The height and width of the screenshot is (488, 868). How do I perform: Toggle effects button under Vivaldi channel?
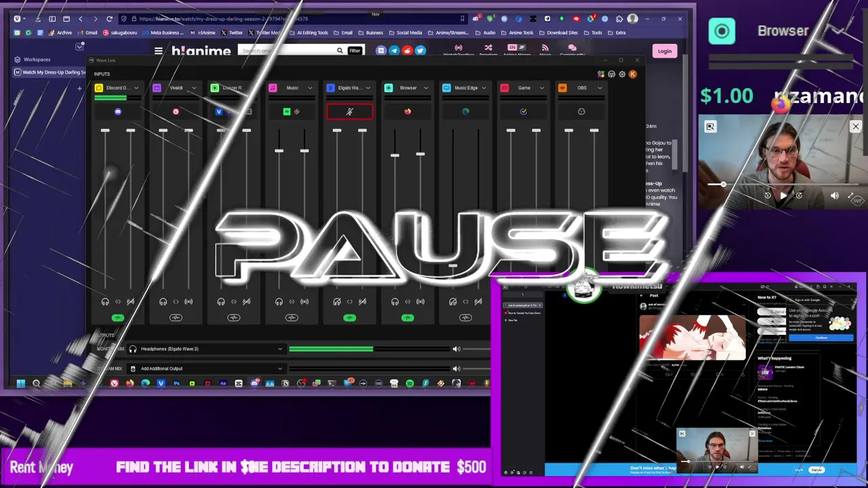point(176,317)
